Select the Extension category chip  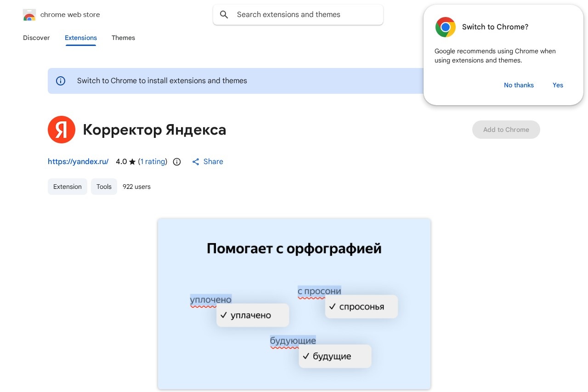(x=68, y=187)
